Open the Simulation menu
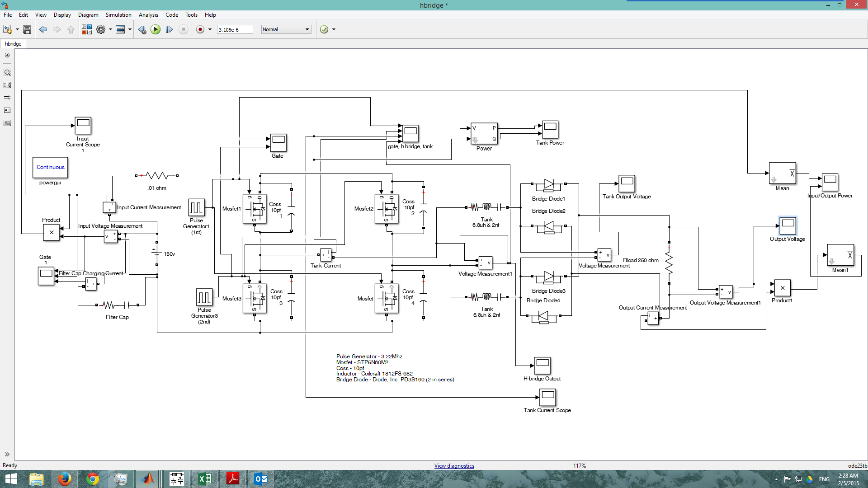The height and width of the screenshot is (488, 868). 118,15
